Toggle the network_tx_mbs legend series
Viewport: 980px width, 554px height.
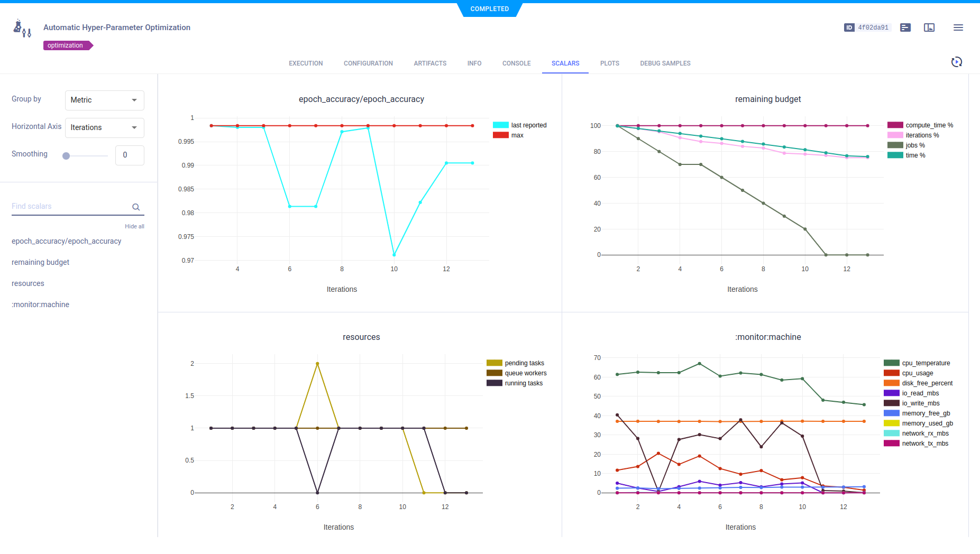916,444
